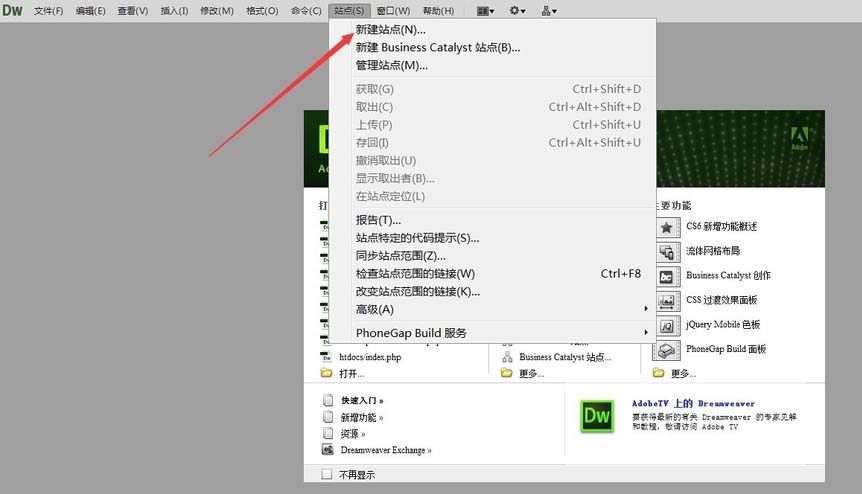The image size is (862, 494).
Task: Click the star icon for CS6 新增功能概述
Action: pos(666,227)
